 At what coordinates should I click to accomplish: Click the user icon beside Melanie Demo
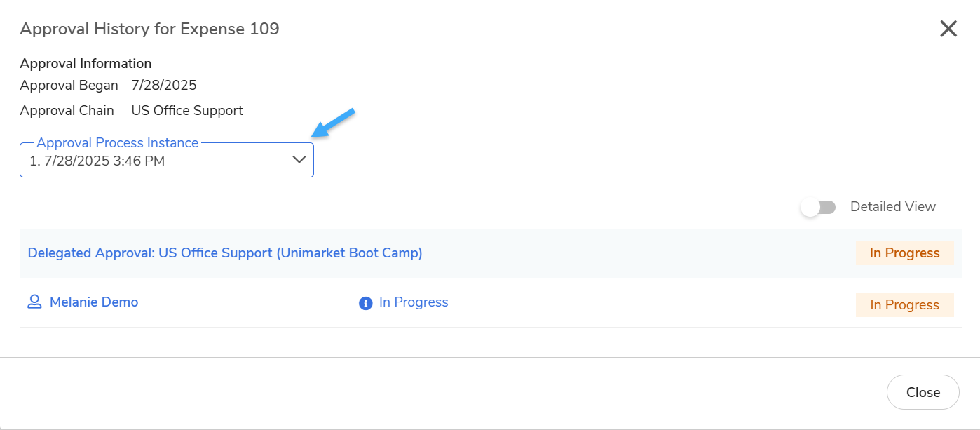tap(34, 302)
